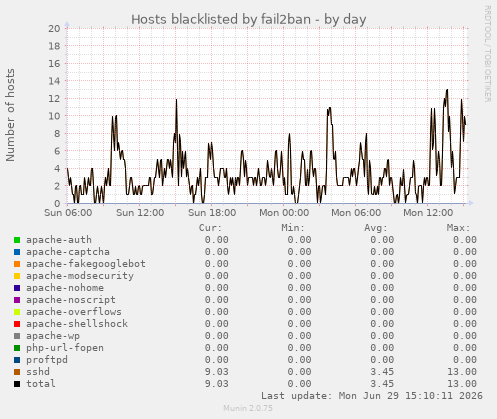
Task: Click the 'Min:' column header
Action: [x=293, y=228]
